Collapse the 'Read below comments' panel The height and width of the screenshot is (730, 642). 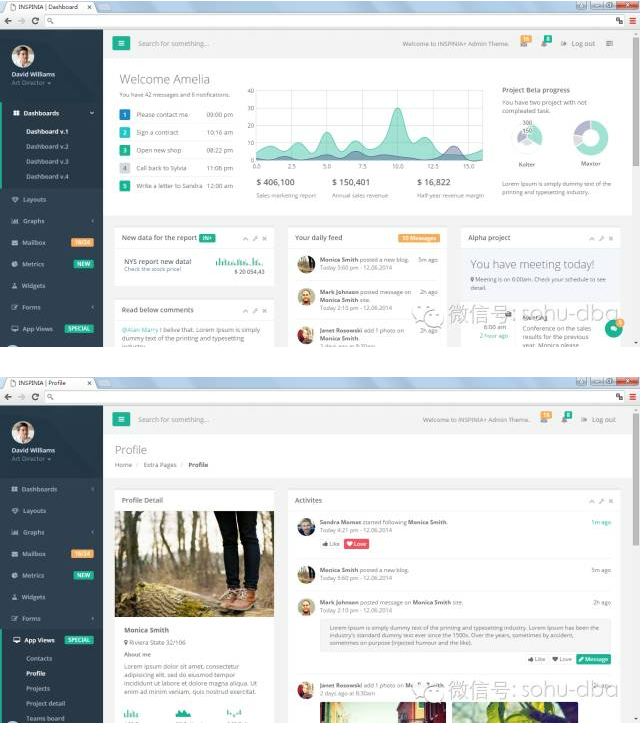[245, 311]
